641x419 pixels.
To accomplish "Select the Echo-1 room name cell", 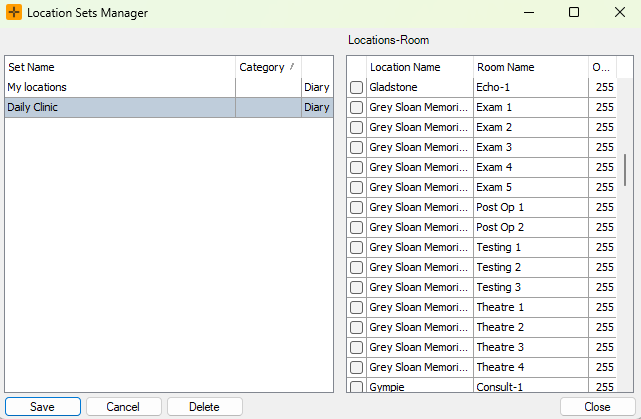I will (x=531, y=87).
